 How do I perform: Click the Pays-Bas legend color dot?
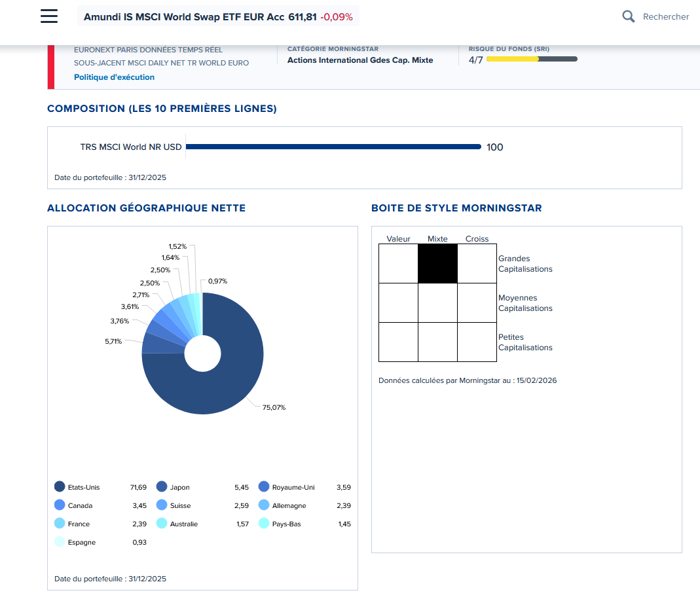[264, 524]
